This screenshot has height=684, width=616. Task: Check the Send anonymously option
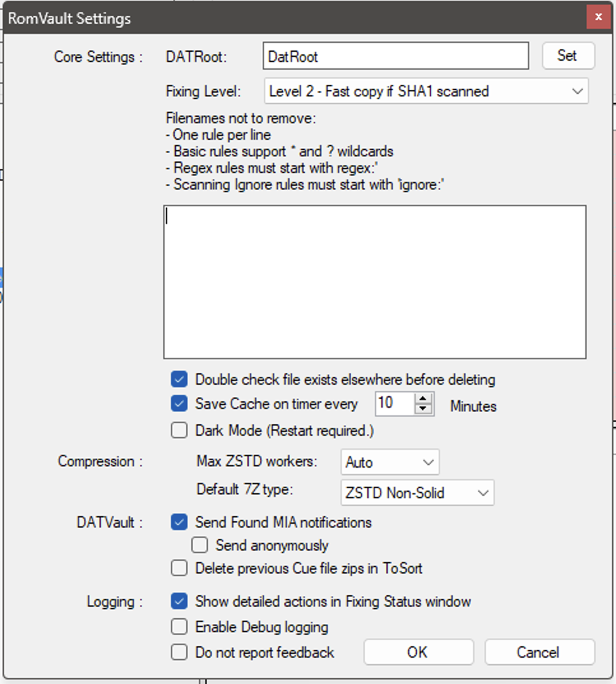click(200, 546)
